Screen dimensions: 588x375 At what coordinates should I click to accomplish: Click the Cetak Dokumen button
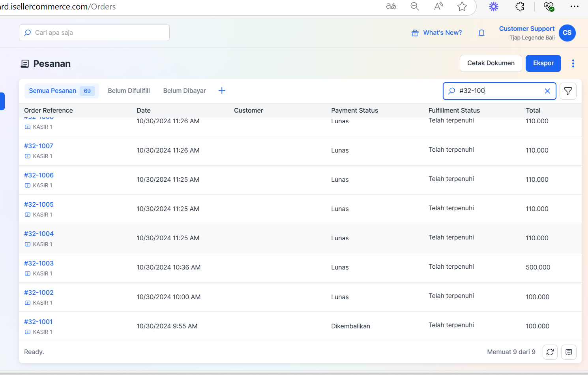pyautogui.click(x=491, y=63)
